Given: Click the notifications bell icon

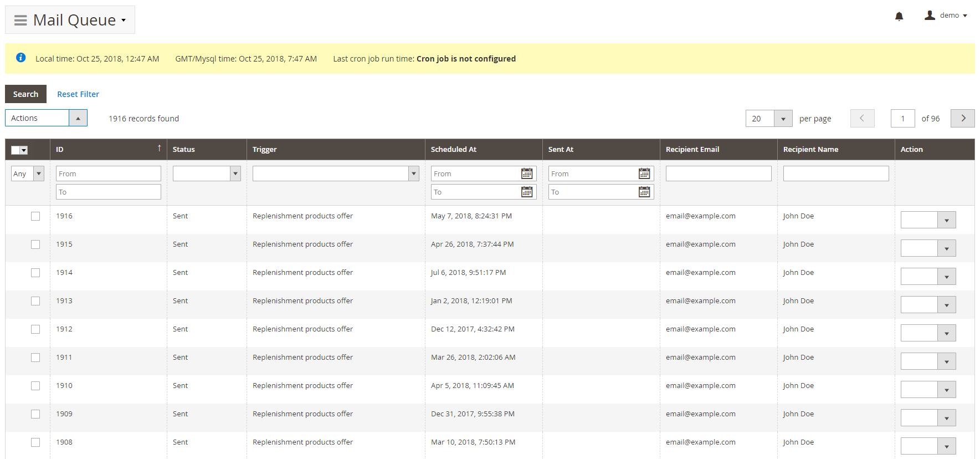Looking at the screenshot, I should pyautogui.click(x=899, y=16).
